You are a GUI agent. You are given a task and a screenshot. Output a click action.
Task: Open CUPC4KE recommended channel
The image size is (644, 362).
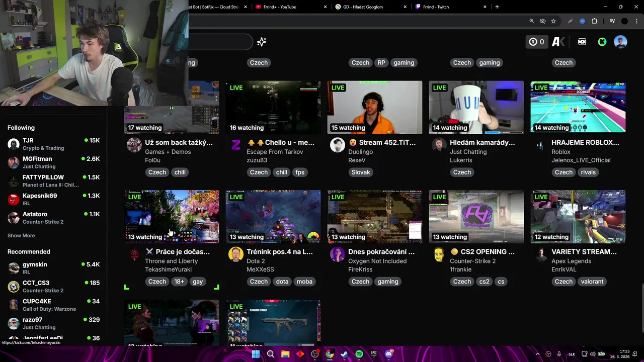(x=53, y=305)
